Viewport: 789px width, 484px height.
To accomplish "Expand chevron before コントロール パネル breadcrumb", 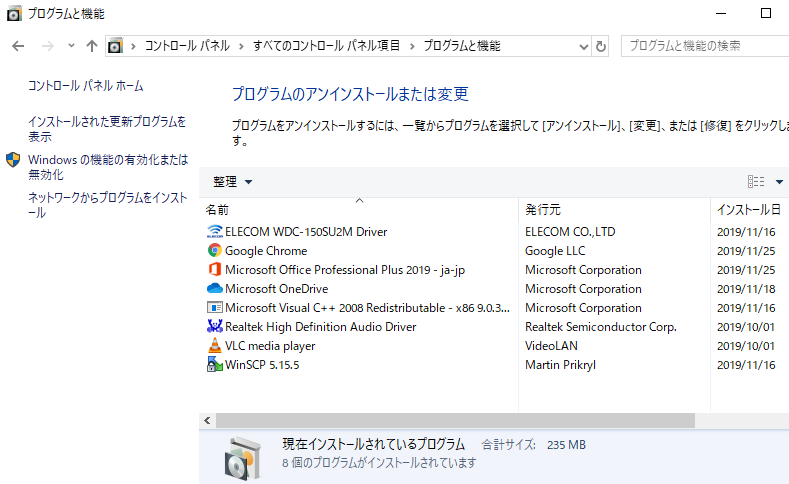I will [133, 46].
